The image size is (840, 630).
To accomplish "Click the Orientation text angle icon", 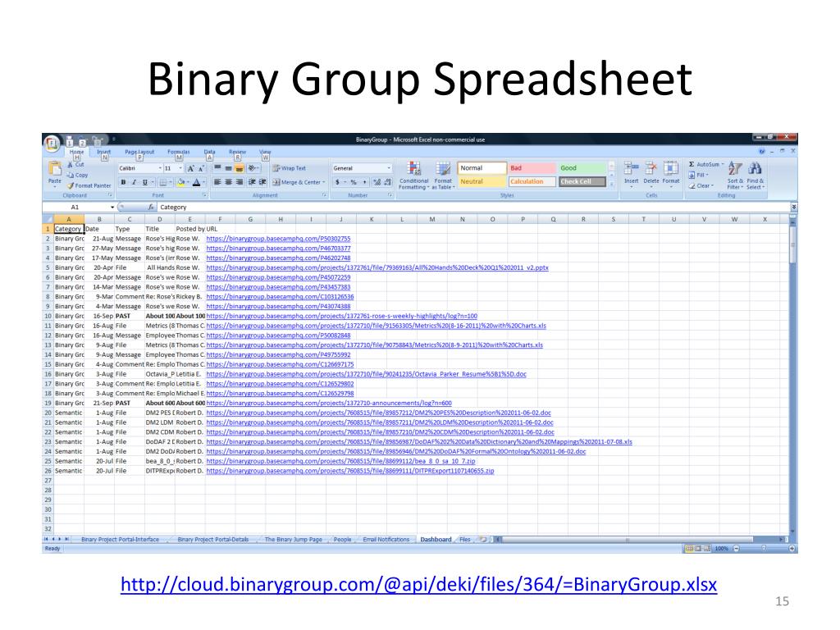I will click(x=253, y=168).
